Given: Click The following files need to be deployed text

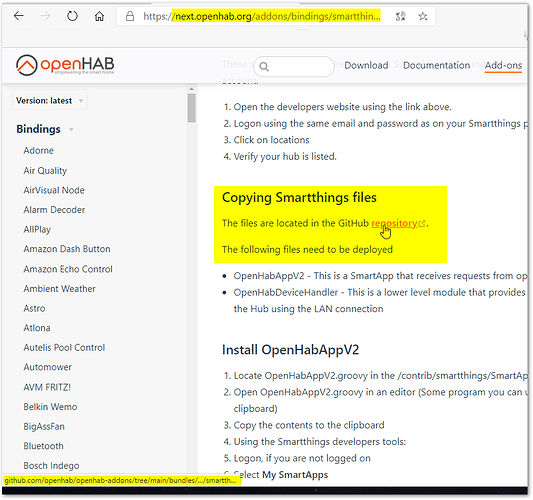Looking at the screenshot, I should click(x=307, y=250).
